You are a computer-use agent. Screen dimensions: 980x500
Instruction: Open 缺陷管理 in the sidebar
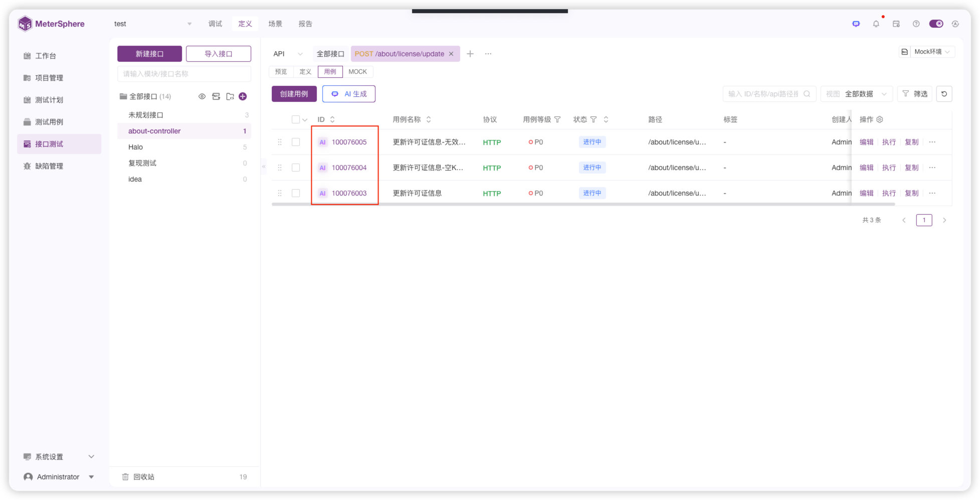[59, 166]
